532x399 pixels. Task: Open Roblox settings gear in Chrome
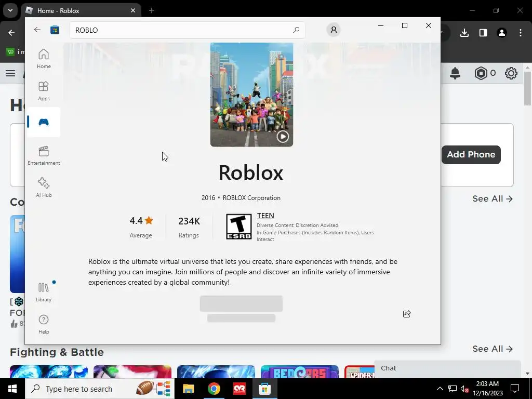(511, 73)
